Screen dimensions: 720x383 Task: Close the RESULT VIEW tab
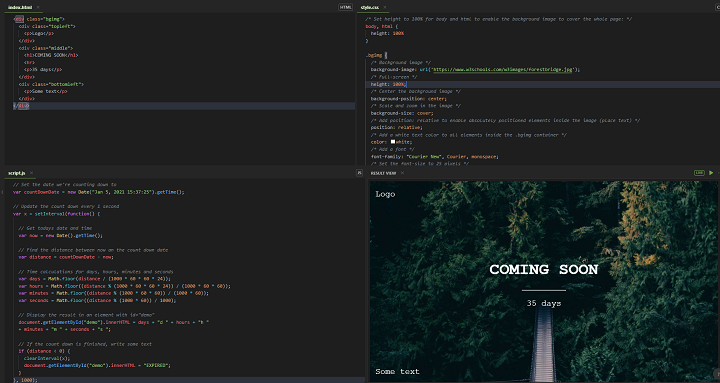click(x=402, y=173)
